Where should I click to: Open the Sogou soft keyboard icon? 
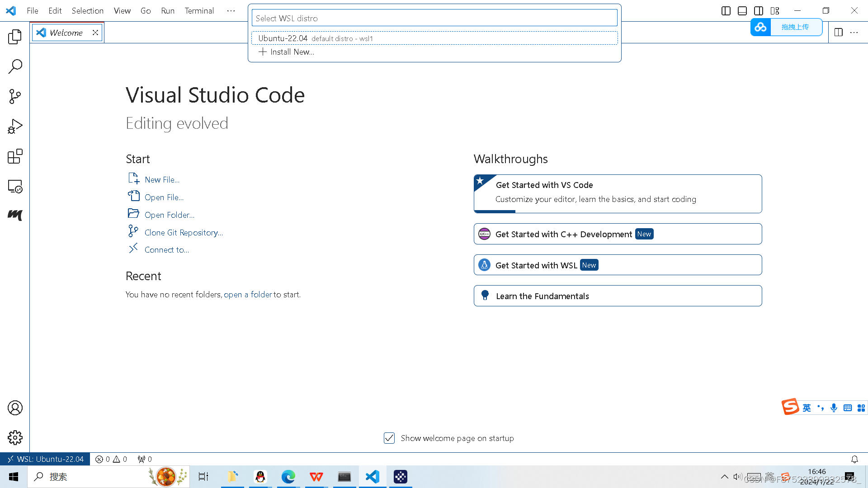[848, 408]
